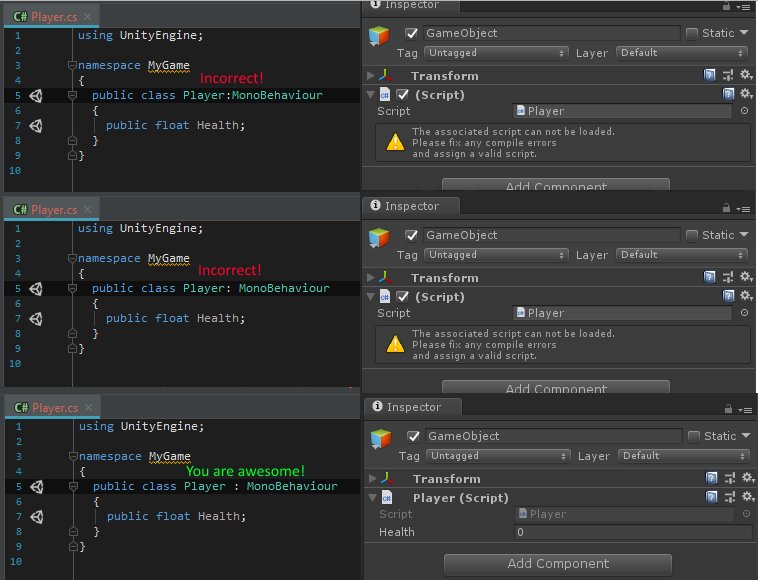Disable the (Script) component checkbox in the middle Inspector
This screenshot has height=580, width=758.
[403, 297]
